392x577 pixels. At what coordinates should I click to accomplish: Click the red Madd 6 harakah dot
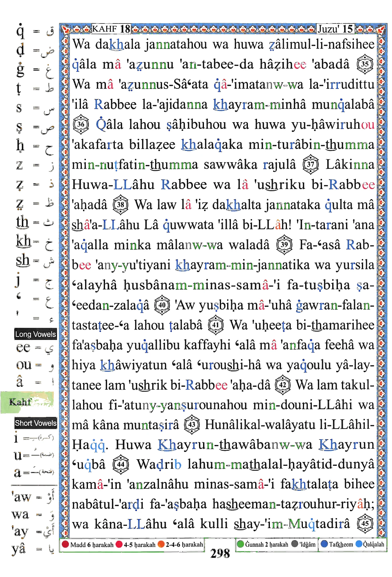65,544
